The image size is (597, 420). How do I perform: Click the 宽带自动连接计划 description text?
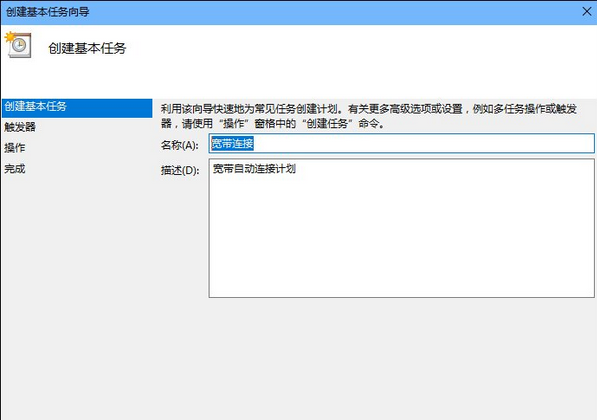(x=254, y=169)
